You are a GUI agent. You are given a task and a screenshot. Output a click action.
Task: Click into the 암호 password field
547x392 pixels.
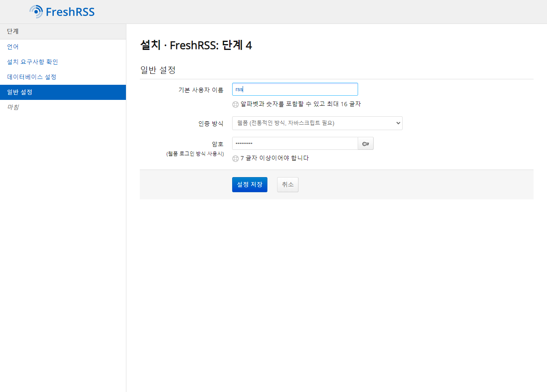click(295, 144)
